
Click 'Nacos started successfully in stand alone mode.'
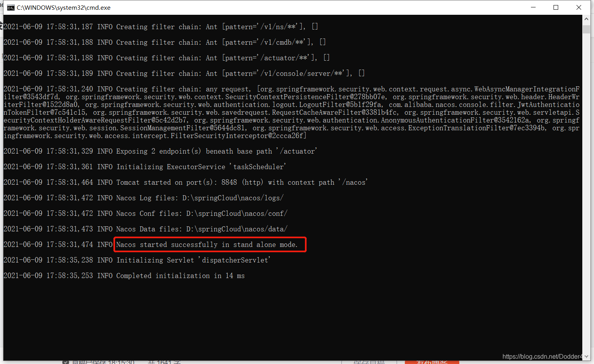click(207, 245)
